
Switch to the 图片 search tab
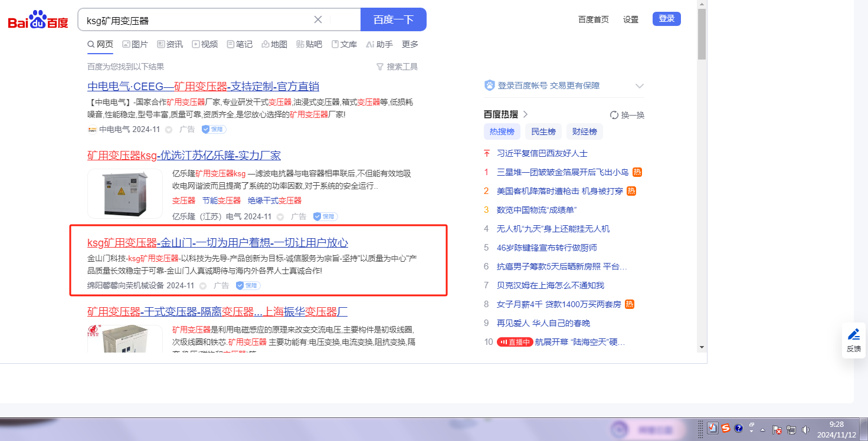[135, 44]
